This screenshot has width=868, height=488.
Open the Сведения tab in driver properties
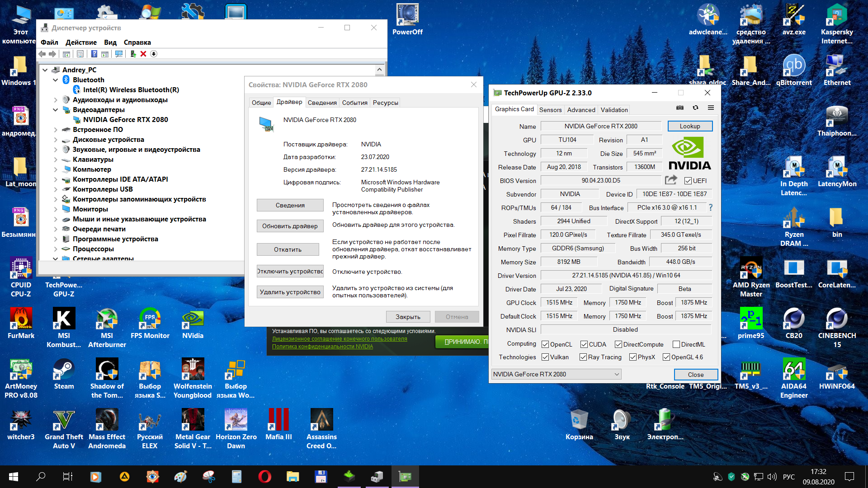[322, 103]
